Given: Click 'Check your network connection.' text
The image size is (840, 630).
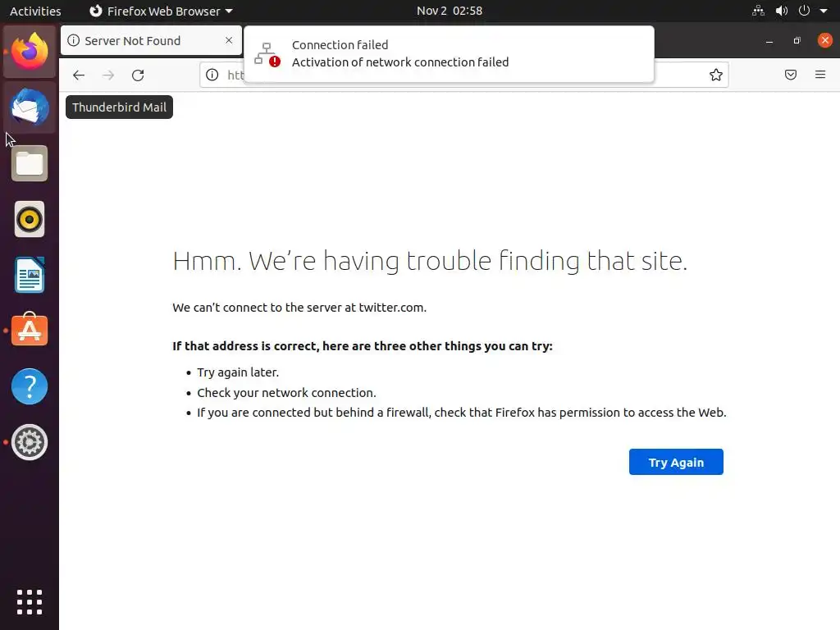Looking at the screenshot, I should (x=286, y=393).
